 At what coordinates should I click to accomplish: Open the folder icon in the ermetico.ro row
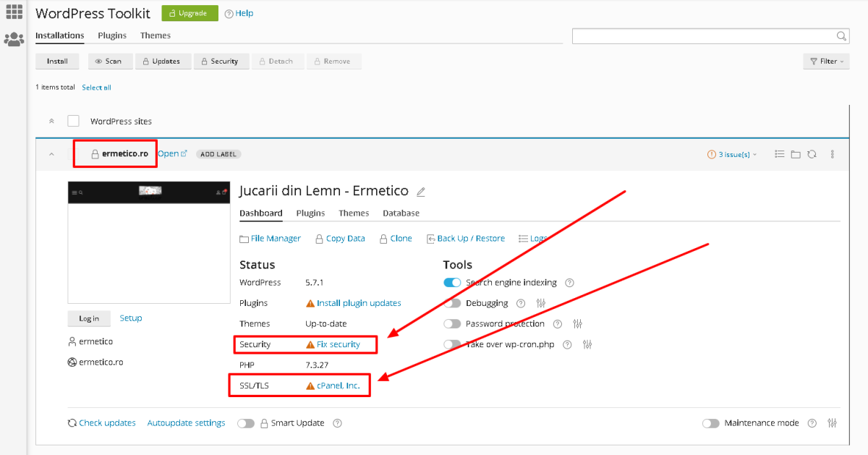click(x=796, y=154)
